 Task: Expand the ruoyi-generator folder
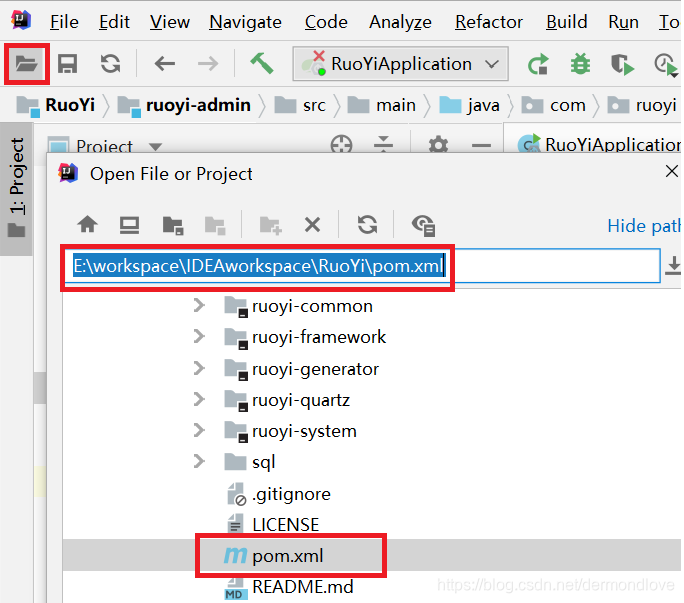click(x=199, y=368)
